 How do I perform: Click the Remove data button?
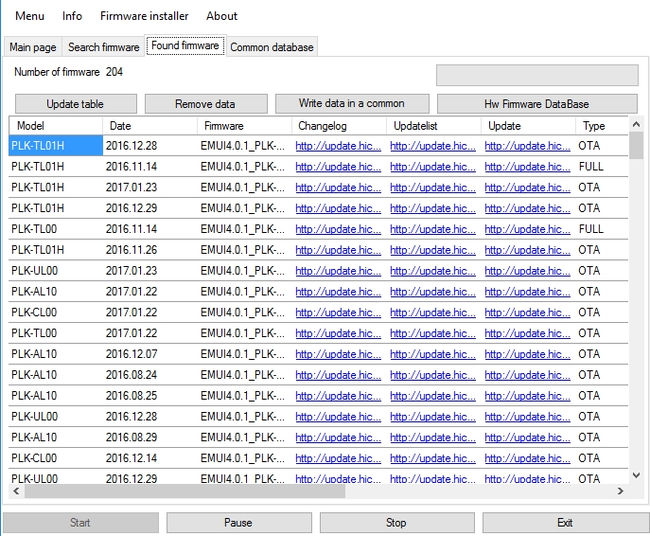click(x=205, y=104)
